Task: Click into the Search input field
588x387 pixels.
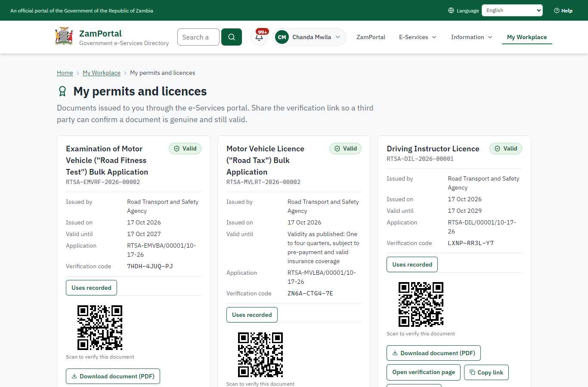Action: pyautogui.click(x=198, y=37)
